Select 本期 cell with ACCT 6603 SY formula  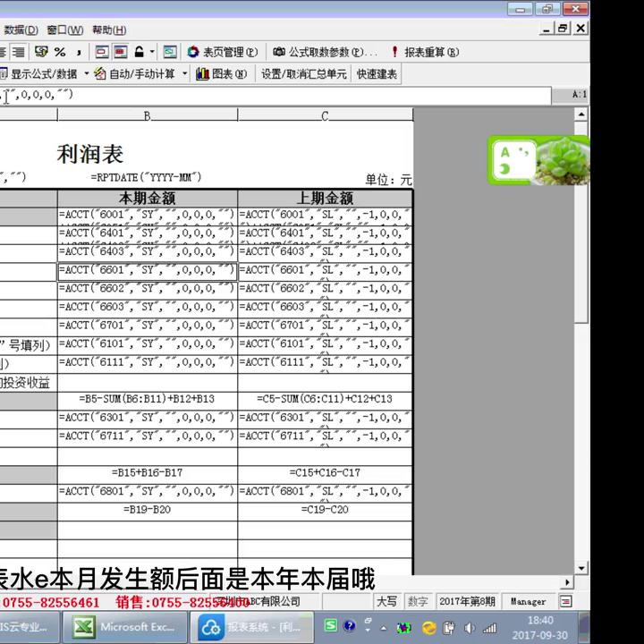[148, 308]
